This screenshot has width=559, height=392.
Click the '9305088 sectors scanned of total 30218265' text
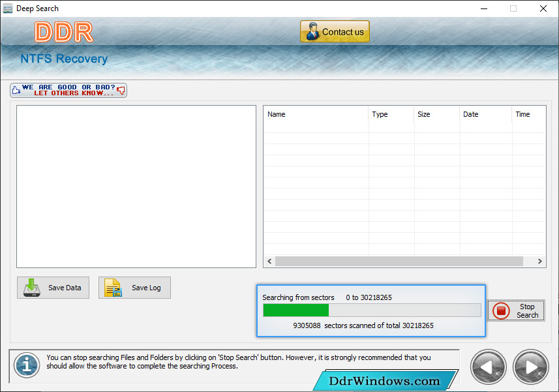[363, 325]
